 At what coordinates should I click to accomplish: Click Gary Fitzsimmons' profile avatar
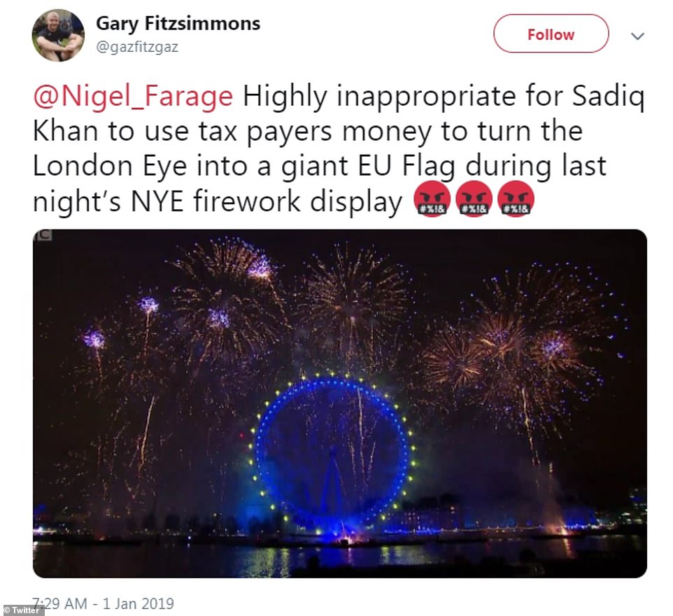(x=58, y=35)
